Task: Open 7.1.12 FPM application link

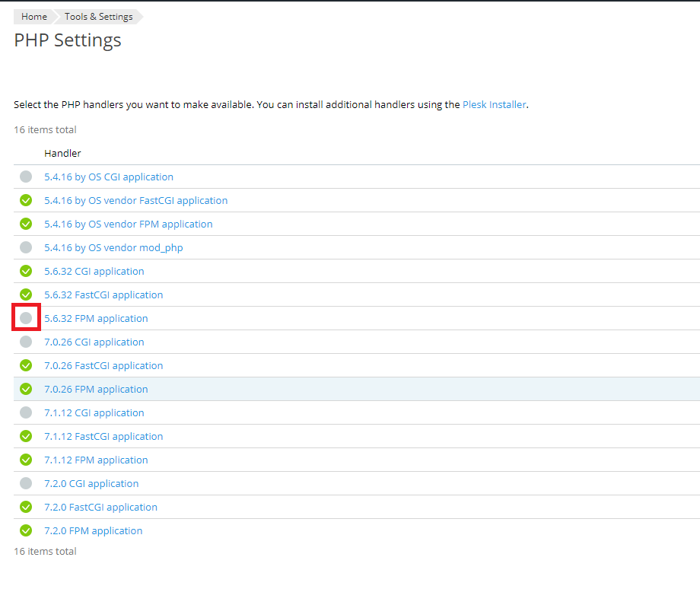Action: pyautogui.click(x=96, y=460)
